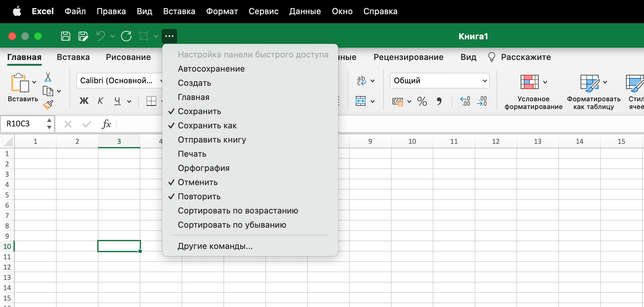Click the Форматировать как таблицу icon
The width and height of the screenshot is (644, 307).
(590, 83)
